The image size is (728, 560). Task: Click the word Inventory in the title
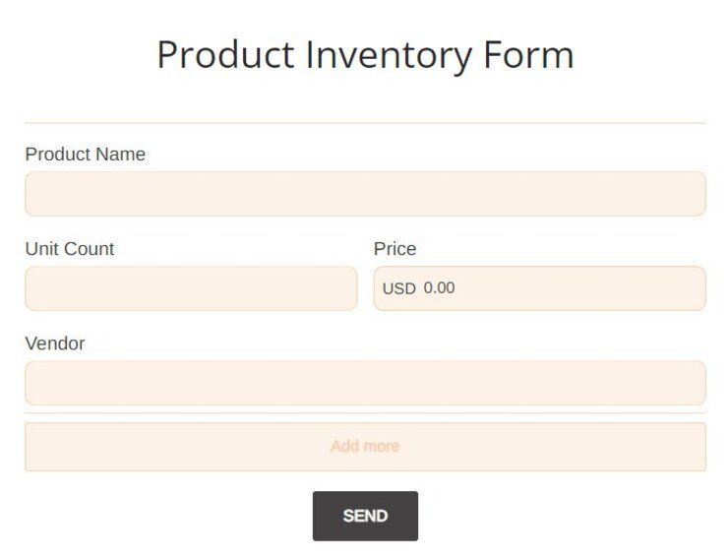(x=389, y=54)
